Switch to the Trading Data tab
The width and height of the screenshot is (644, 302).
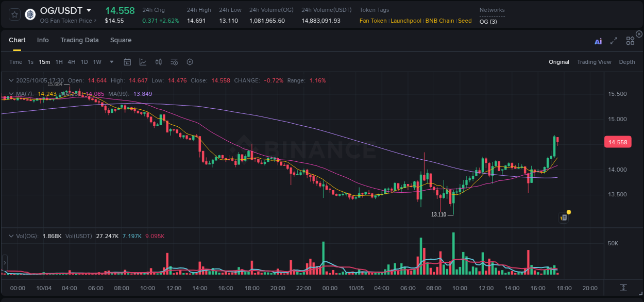pyautogui.click(x=79, y=40)
